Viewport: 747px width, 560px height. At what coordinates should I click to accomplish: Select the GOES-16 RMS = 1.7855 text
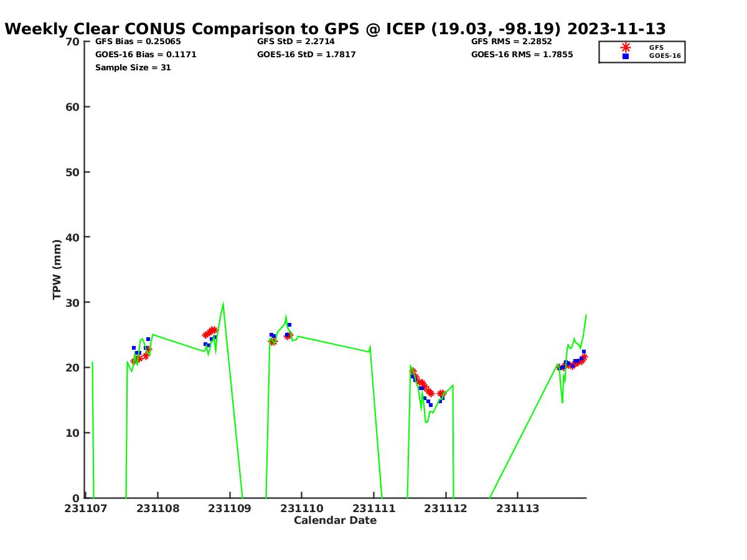(x=522, y=55)
